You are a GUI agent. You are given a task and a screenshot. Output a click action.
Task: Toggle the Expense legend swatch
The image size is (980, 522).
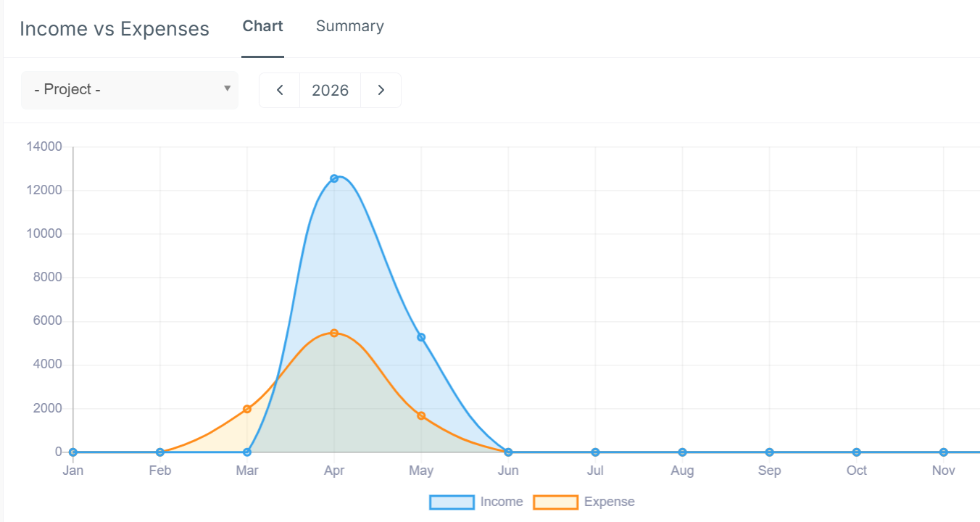(x=556, y=502)
